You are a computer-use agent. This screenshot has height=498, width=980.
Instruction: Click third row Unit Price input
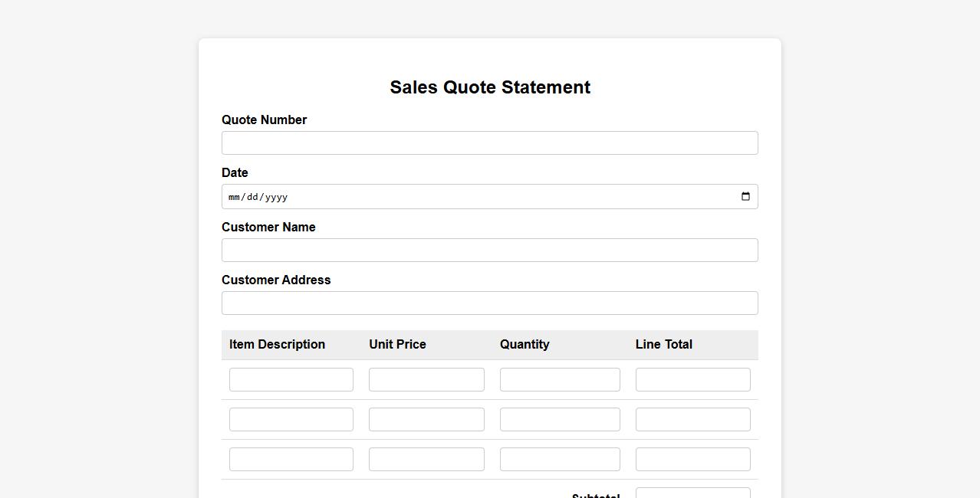(x=426, y=460)
